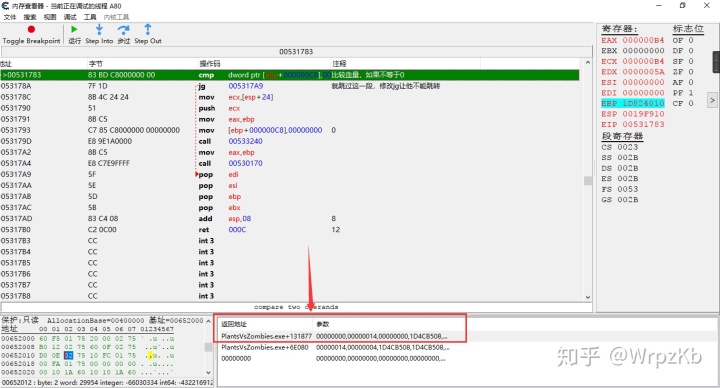
Task: Select the add esp,08 row
Action: [x=290, y=219]
